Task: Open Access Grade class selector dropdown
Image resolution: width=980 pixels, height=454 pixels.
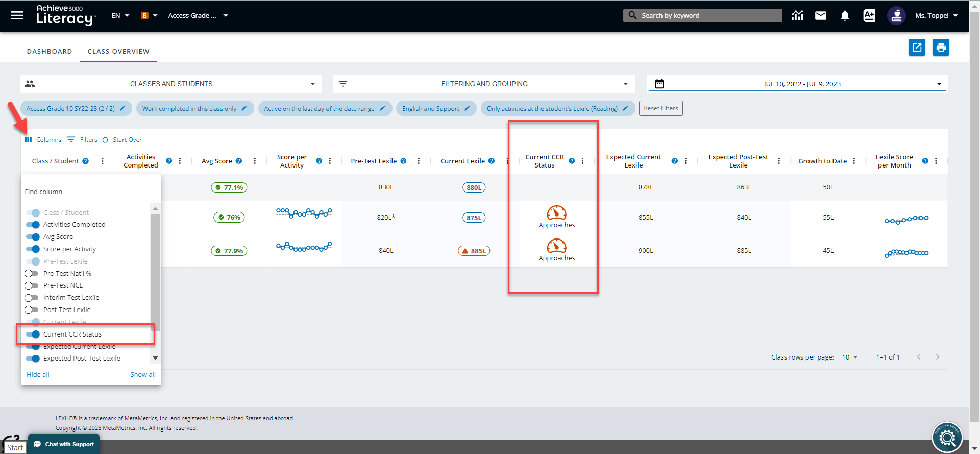Action: click(x=198, y=16)
